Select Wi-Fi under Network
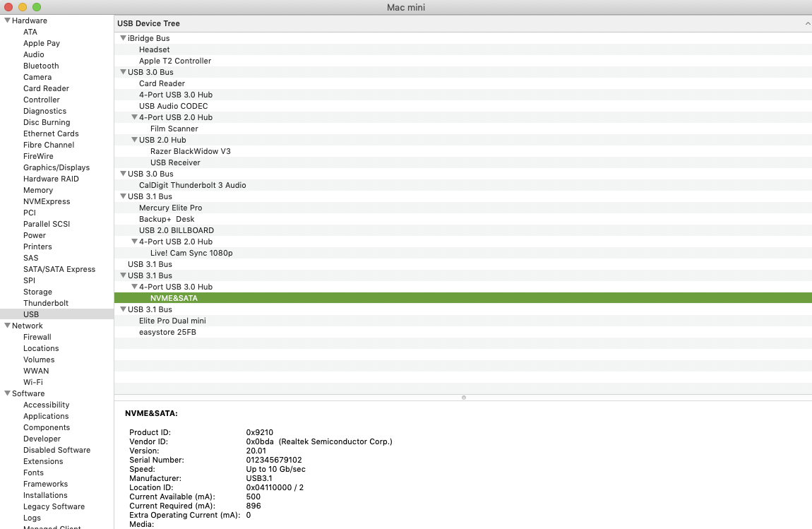 (33, 382)
